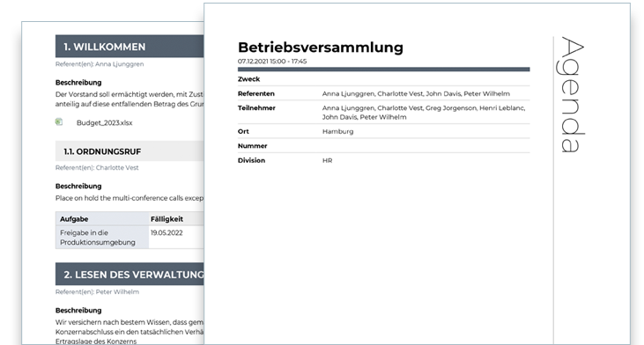This screenshot has width=644, height=345.
Task: Open the Budget_2023.xlsx attachment name
Action: [x=104, y=122]
